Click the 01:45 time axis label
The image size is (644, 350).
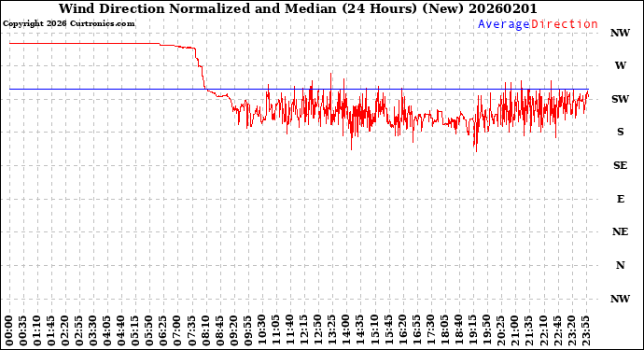pos(51,331)
